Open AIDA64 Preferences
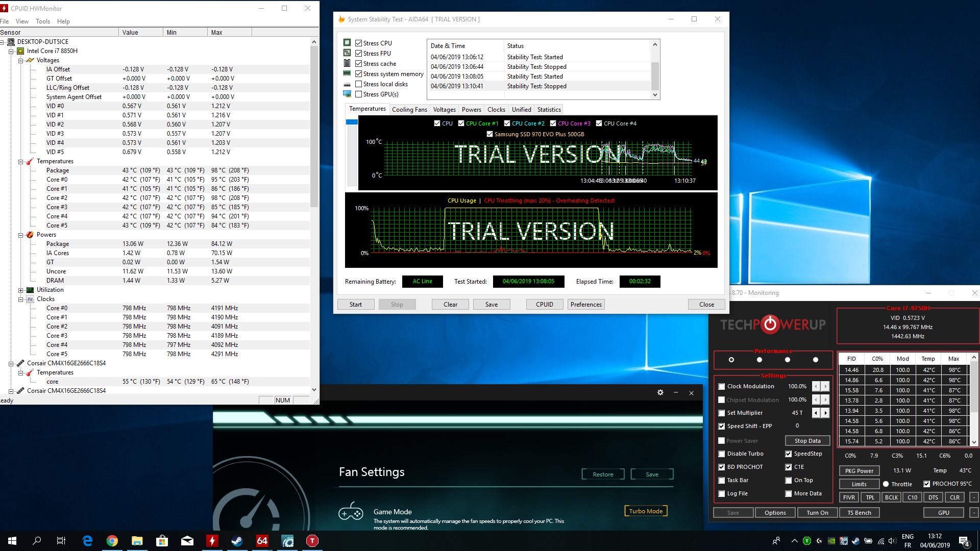Image resolution: width=980 pixels, height=551 pixels. [586, 305]
